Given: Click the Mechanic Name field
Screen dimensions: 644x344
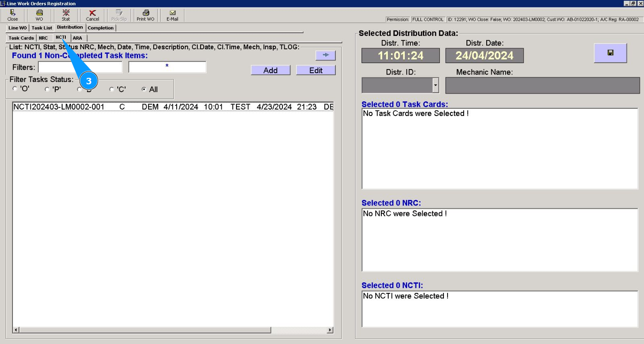Looking at the screenshot, I should pos(542,85).
